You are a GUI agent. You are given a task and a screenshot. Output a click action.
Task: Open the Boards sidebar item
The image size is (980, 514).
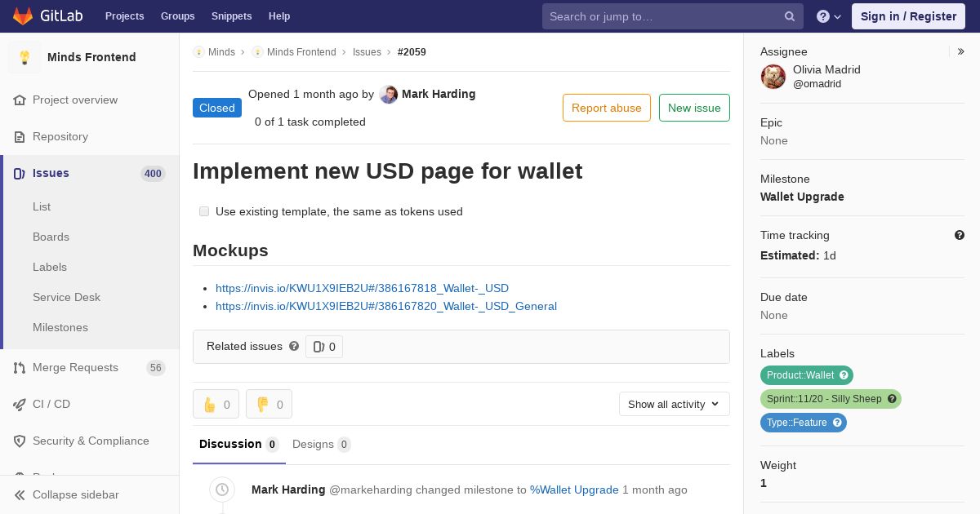(x=51, y=237)
